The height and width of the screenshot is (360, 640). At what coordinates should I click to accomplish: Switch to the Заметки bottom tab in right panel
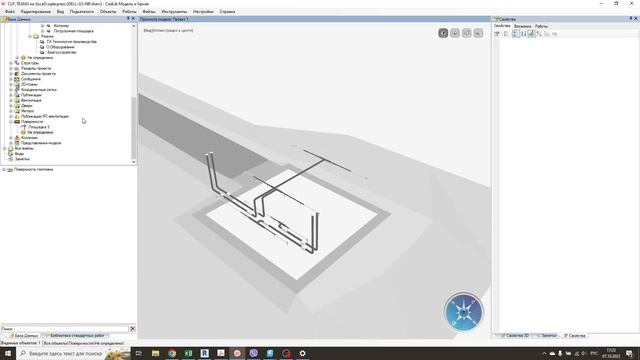click(x=547, y=336)
